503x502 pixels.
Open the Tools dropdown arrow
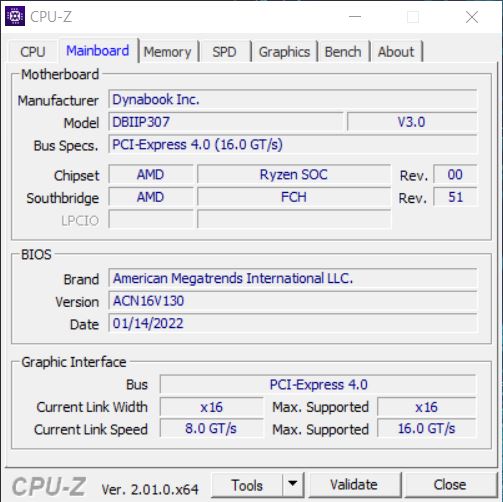pyautogui.click(x=293, y=485)
